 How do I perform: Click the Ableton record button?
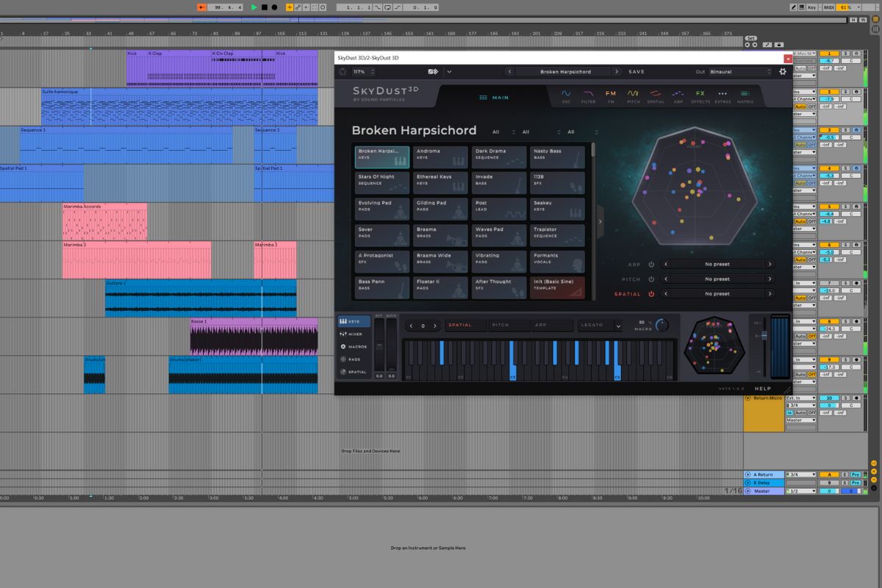(275, 7)
